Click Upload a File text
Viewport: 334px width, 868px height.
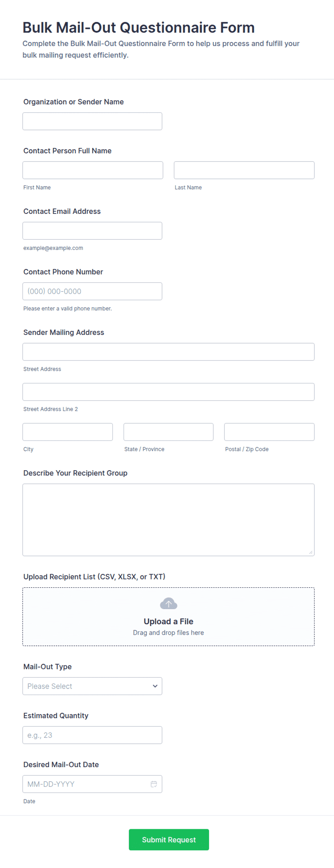(x=168, y=621)
